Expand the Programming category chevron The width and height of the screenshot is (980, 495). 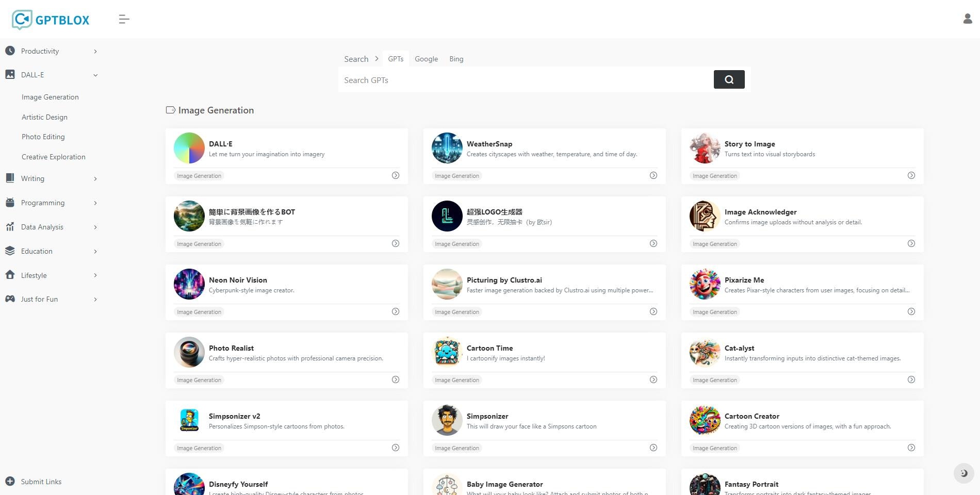95,203
